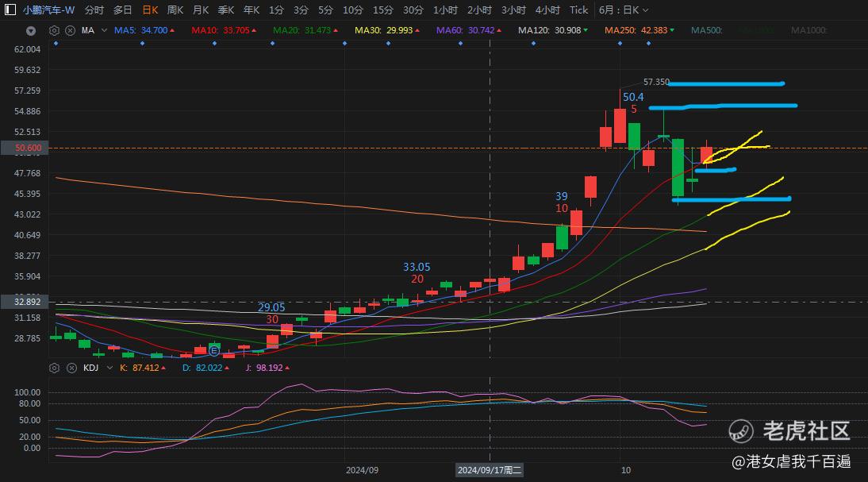The image size is (868, 482).
Task: Switch to 30分 interval
Action: pos(413,10)
